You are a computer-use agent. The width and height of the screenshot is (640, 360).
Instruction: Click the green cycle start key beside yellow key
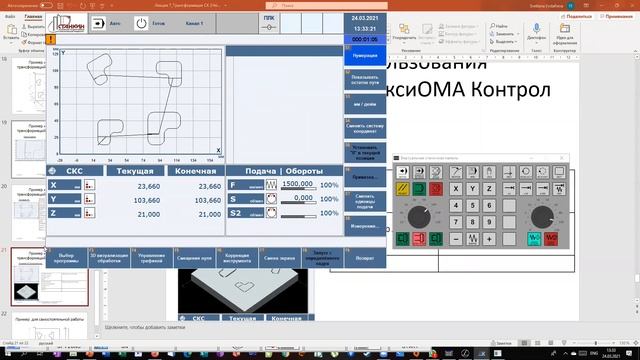[x=419, y=189]
